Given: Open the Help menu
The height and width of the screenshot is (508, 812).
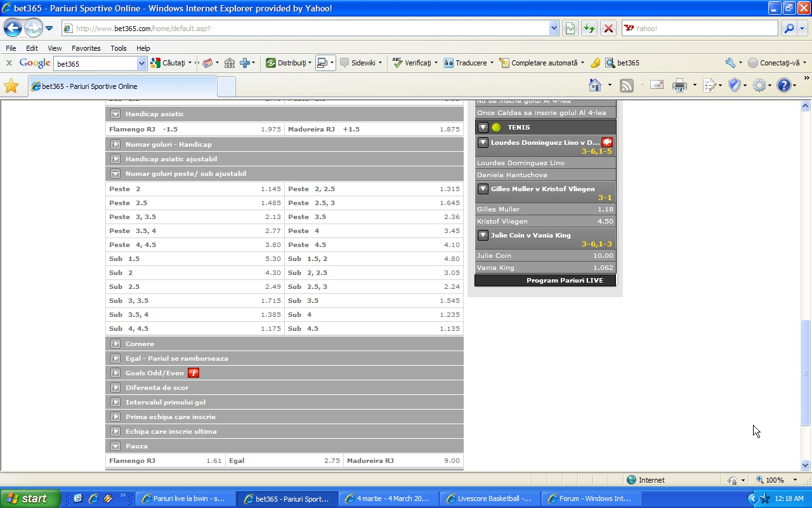Looking at the screenshot, I should pos(143,48).
